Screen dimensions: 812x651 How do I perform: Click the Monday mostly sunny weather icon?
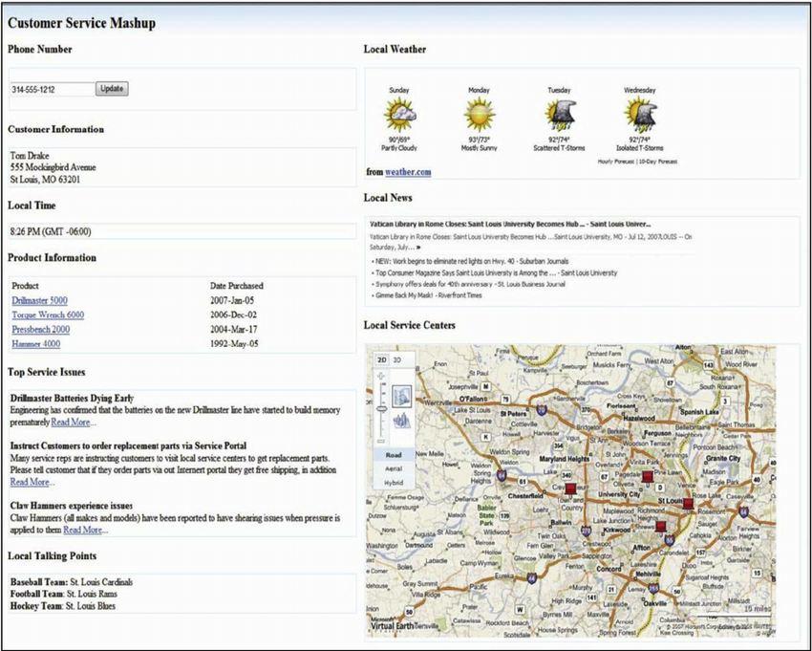pos(479,114)
